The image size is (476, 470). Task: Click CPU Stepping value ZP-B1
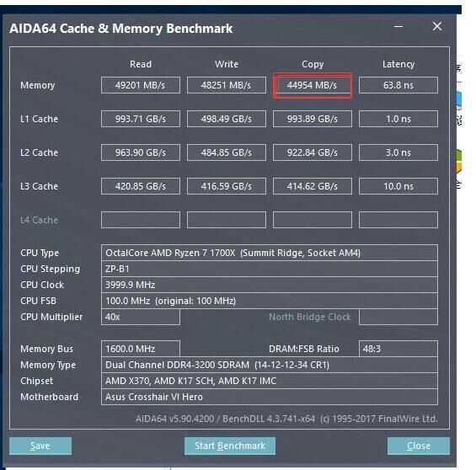click(x=270, y=270)
